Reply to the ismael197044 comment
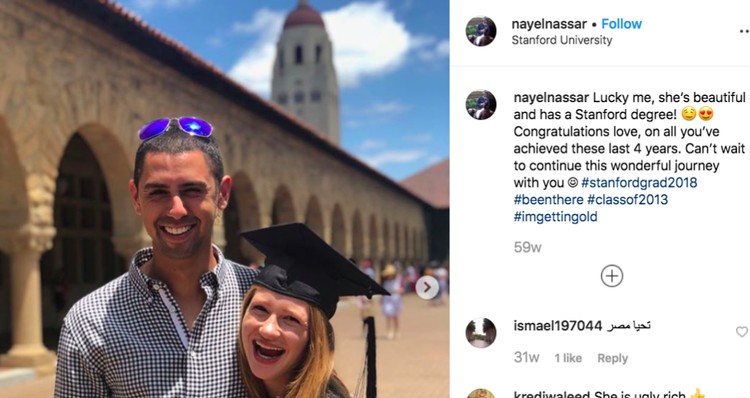This screenshot has width=750, height=398. pyautogui.click(x=612, y=358)
